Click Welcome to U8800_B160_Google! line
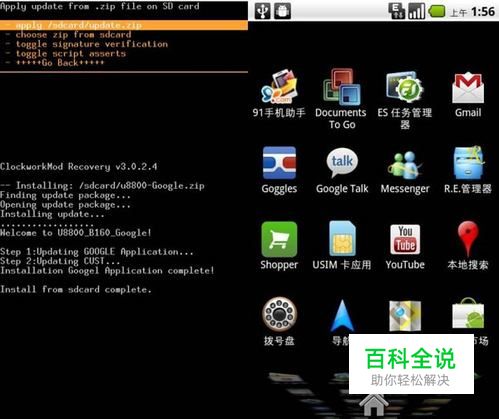Image resolution: width=499 pixels, height=419 pixels. [76, 233]
